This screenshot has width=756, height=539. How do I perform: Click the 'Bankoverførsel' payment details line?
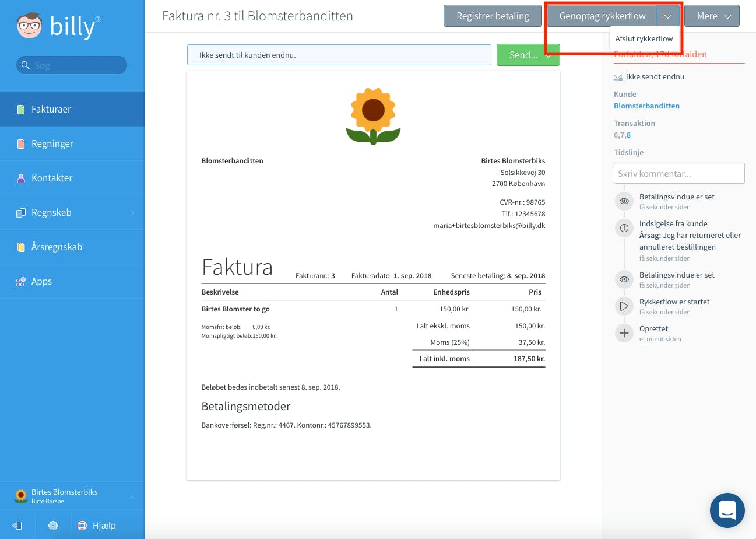[286, 425]
